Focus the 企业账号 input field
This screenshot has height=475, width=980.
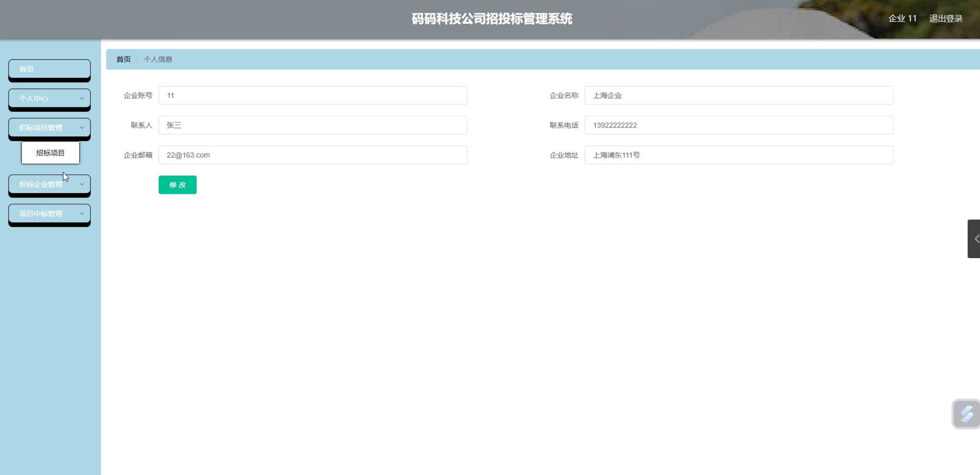tap(313, 95)
